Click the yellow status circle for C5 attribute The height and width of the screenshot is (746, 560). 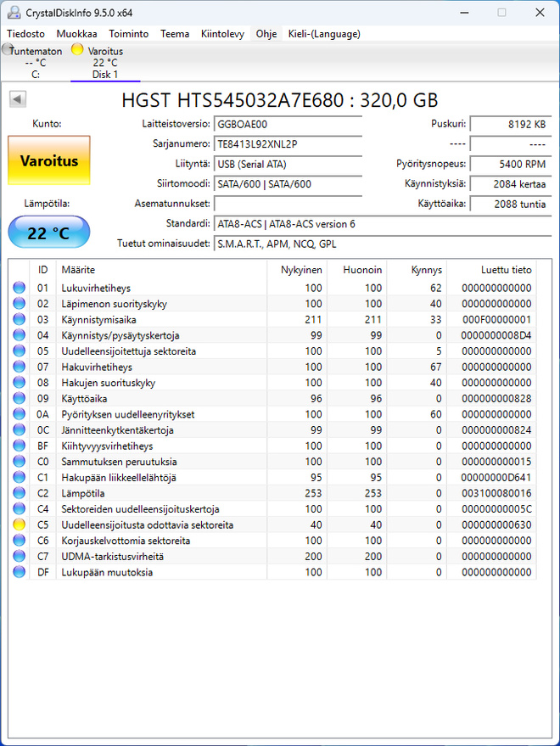click(19, 524)
